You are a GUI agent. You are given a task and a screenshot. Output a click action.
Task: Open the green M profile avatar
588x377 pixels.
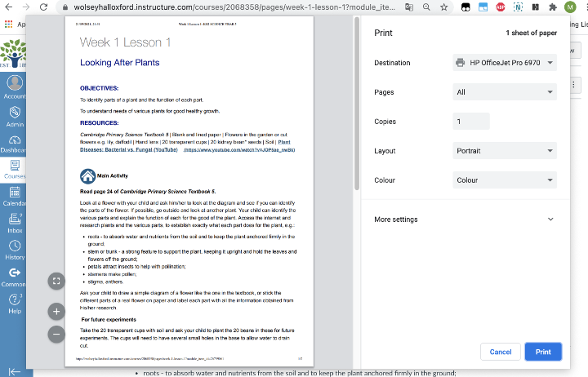pos(570,7)
